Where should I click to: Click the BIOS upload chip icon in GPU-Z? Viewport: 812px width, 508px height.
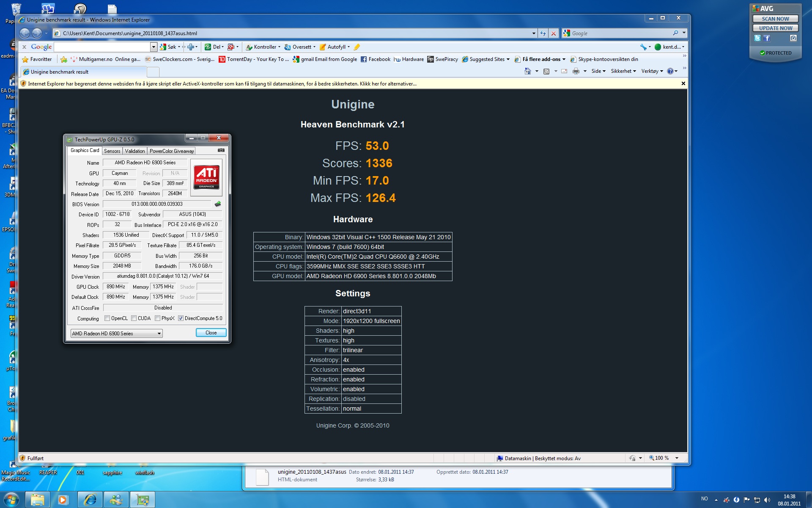tap(218, 204)
